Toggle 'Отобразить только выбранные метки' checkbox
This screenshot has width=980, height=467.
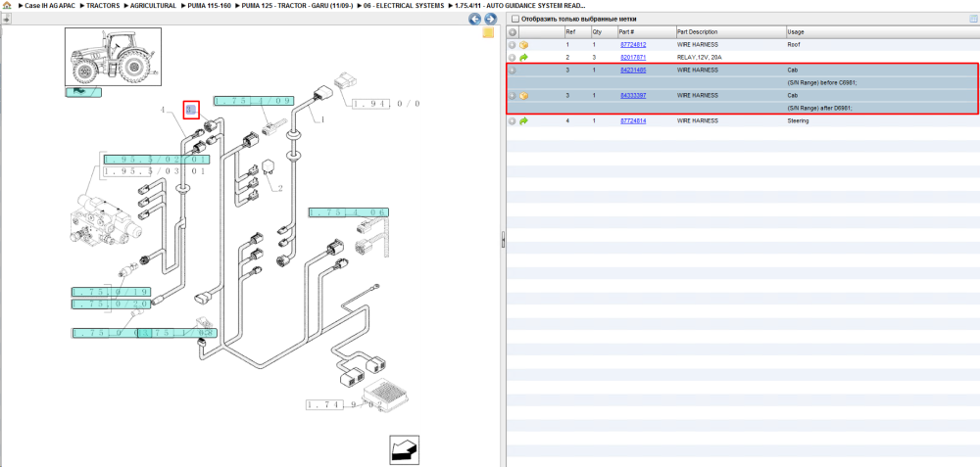point(514,19)
